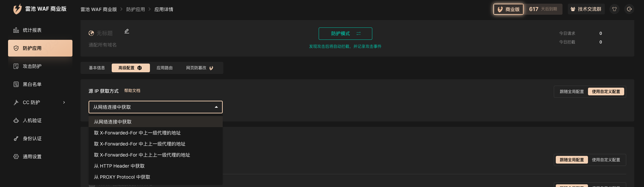Click the 攻击防护 sidebar icon
Viewport: 644px width, 187px height.
point(16,66)
